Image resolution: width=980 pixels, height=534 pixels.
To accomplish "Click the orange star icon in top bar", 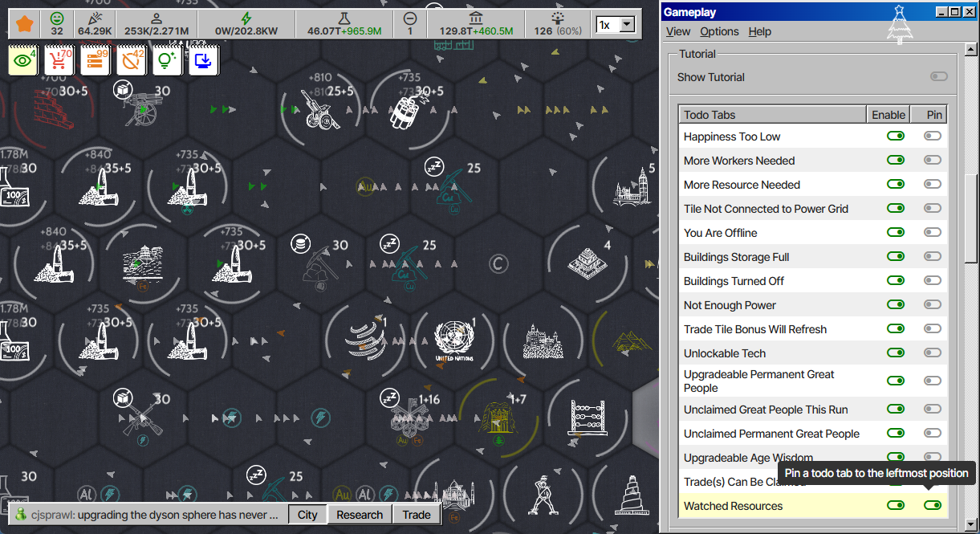I will click(25, 24).
